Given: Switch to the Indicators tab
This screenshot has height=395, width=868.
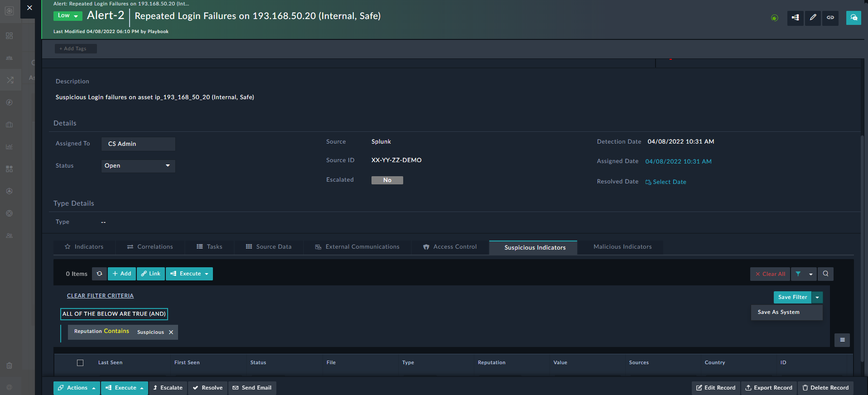Looking at the screenshot, I should coord(84,247).
